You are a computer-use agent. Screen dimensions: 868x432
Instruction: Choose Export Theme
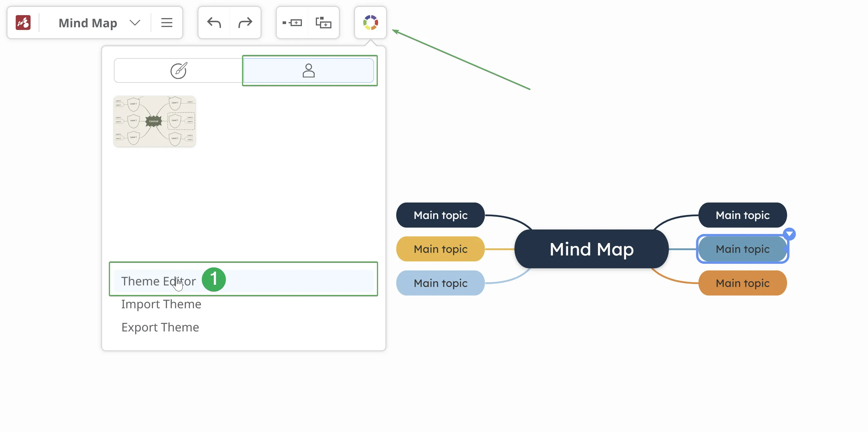tap(160, 327)
